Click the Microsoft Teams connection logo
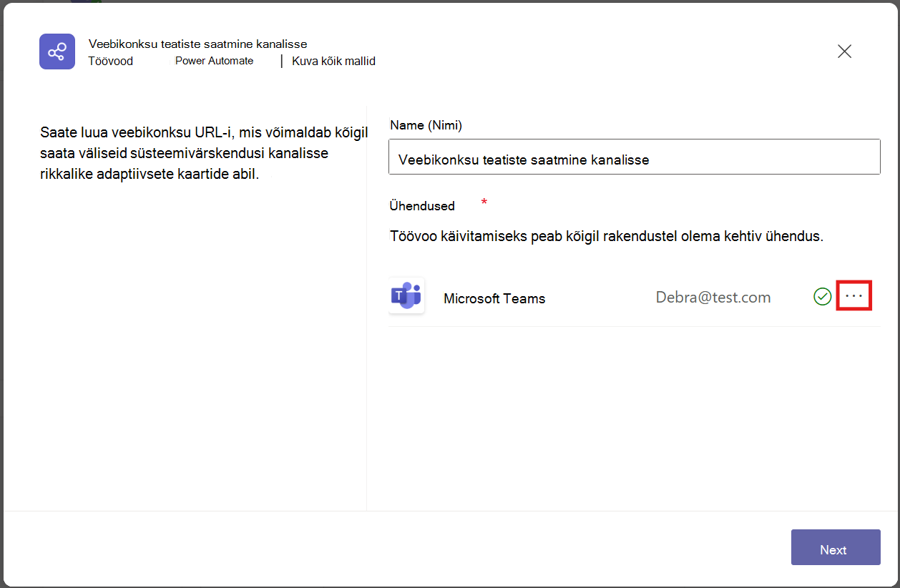 pyautogui.click(x=406, y=296)
